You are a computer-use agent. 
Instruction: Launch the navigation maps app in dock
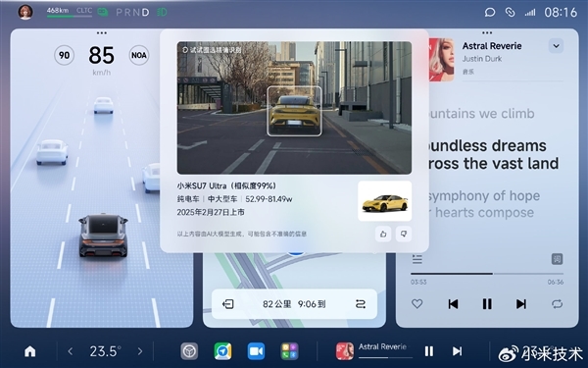[222, 351]
